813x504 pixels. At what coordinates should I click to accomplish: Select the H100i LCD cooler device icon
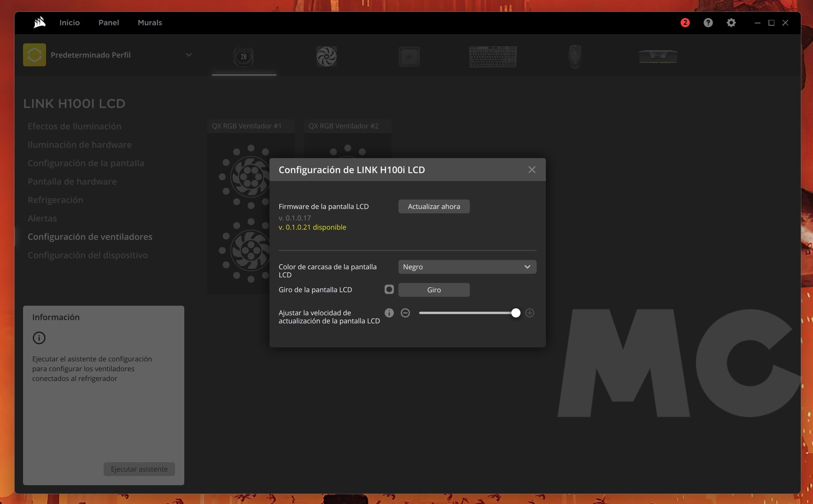[244, 57]
